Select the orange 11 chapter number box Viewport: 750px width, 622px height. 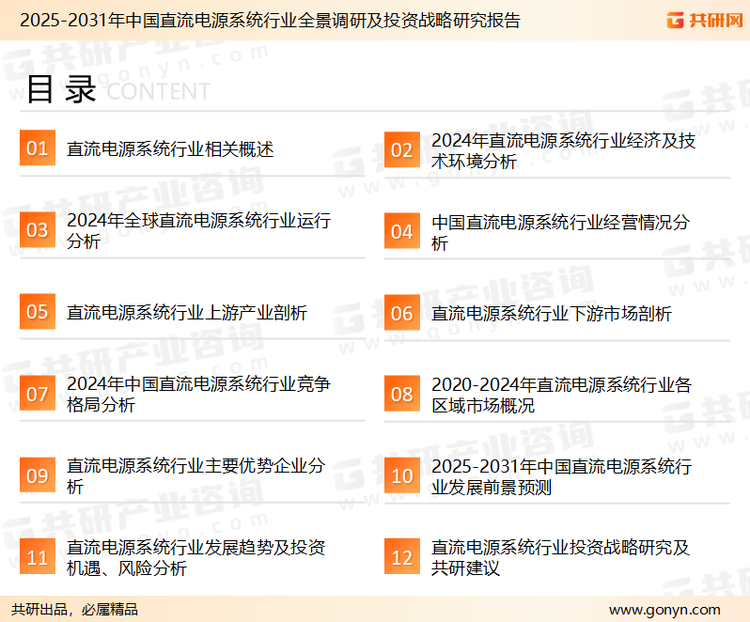click(x=37, y=556)
